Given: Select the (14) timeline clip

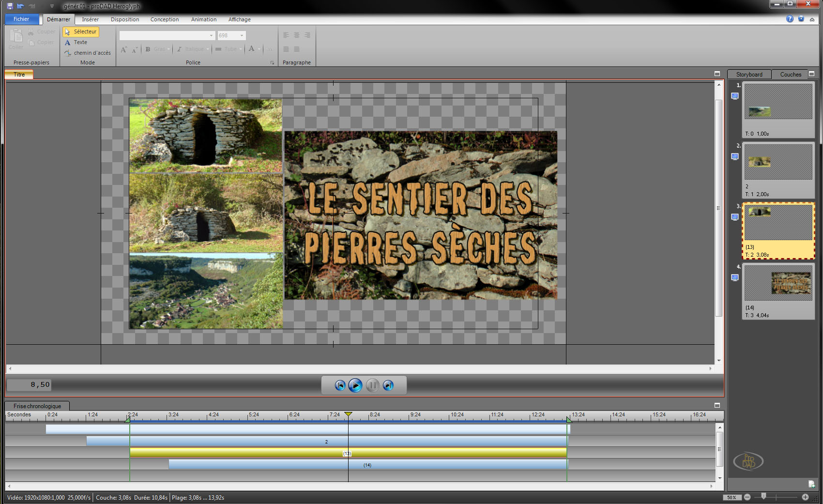Looking at the screenshot, I should (367, 465).
